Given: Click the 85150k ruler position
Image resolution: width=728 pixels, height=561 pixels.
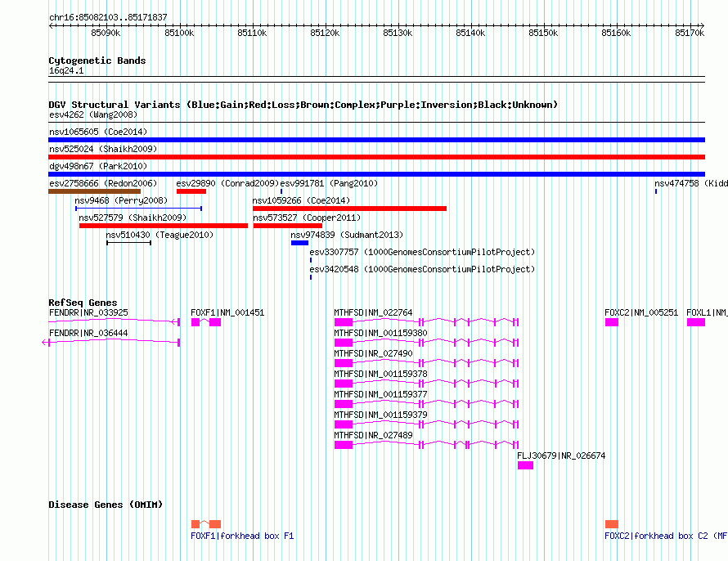Looking at the screenshot, I should tap(543, 33).
